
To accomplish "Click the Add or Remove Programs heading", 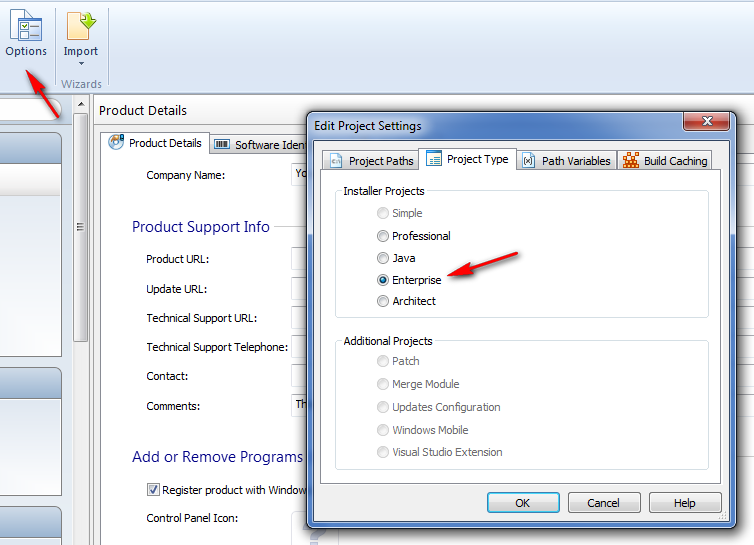I will (217, 456).
